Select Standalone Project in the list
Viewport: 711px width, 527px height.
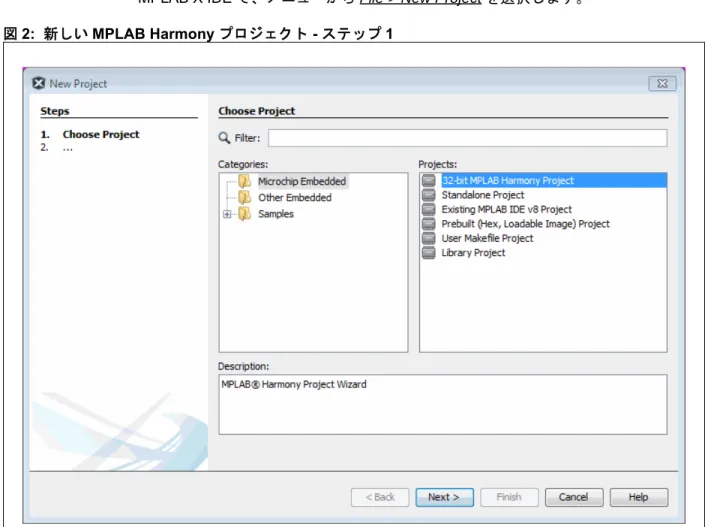click(483, 195)
